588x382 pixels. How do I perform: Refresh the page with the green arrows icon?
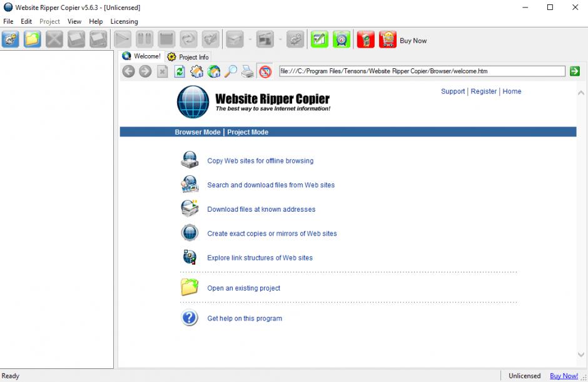(x=180, y=71)
